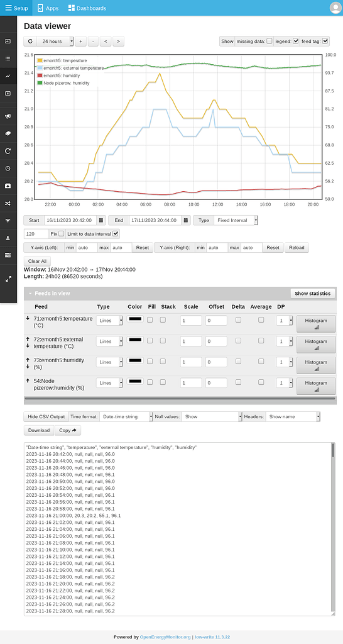Click the Reload button

coord(297,248)
